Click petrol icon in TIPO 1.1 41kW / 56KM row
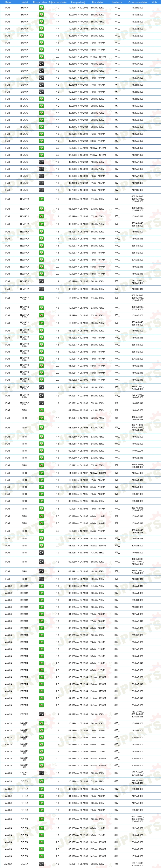This screenshot has width=161, height=868. [41, 410]
